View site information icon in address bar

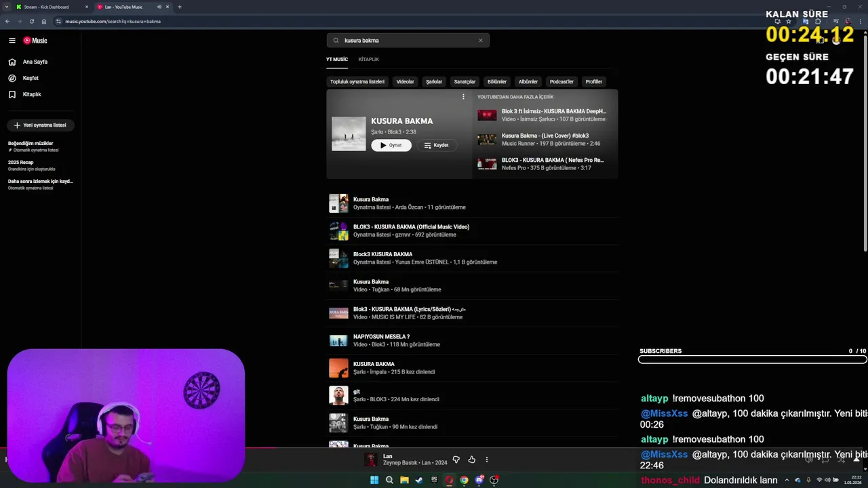[58, 21]
